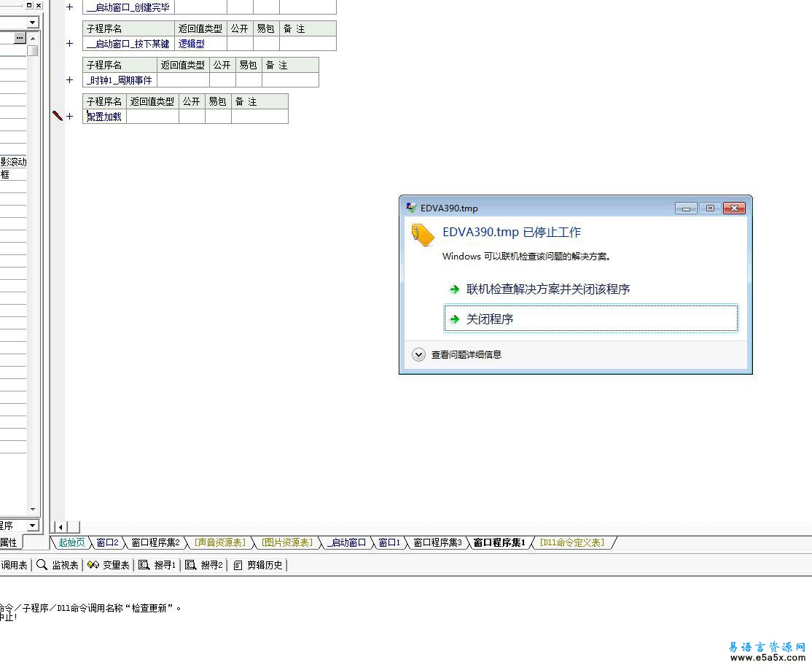This screenshot has width=812, height=667.
Task: Click the ellipsis button in property row
Action: [20, 38]
